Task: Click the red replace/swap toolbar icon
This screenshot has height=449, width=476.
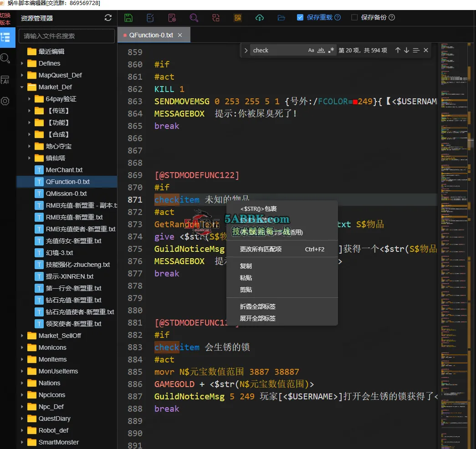Action: (216, 18)
